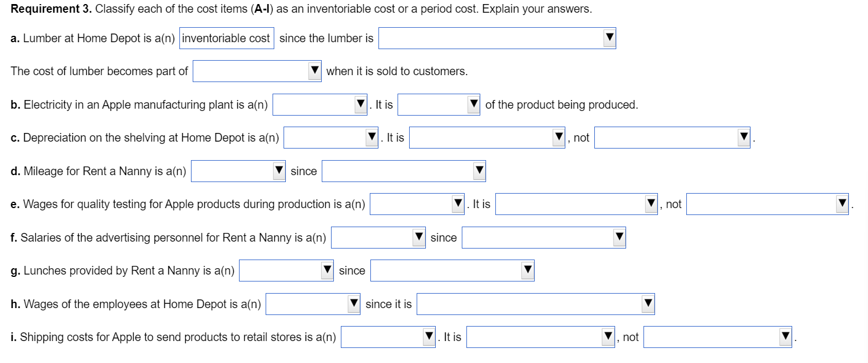
Task: Expand the 'since' dropdown in item d
Action: (x=479, y=171)
